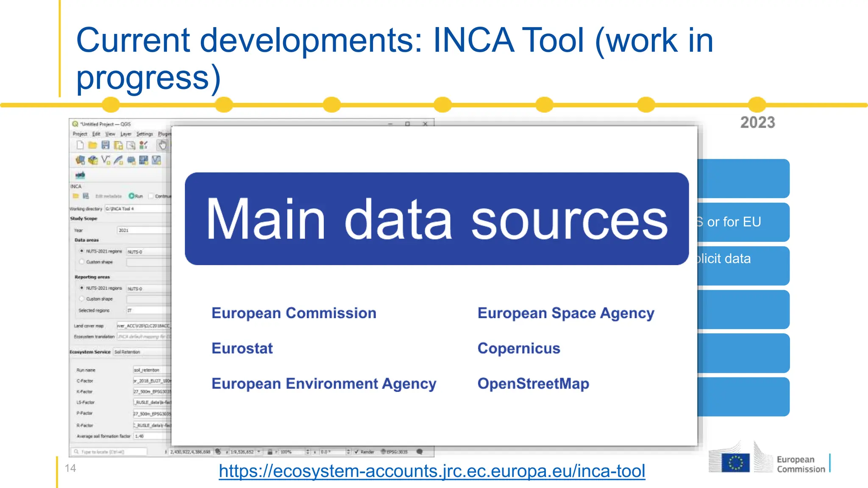Click the INCA plugin toolbar icon
Screen dimensions: 868x488
pyautogui.click(x=80, y=175)
